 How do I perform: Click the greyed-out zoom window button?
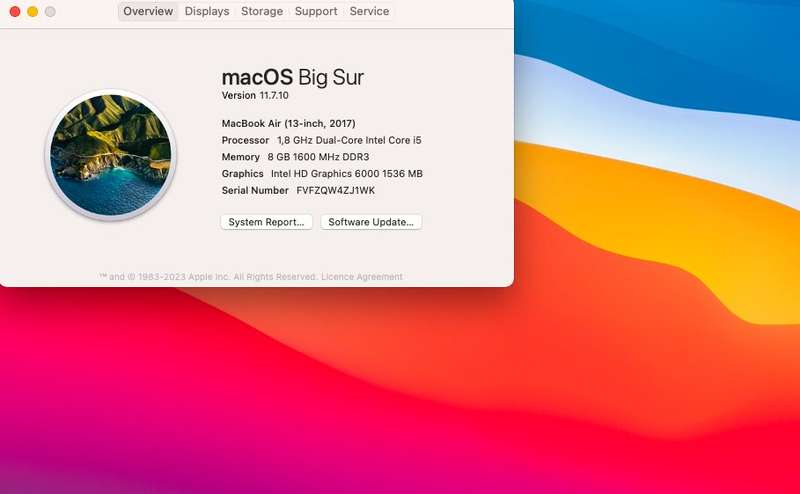pyautogui.click(x=50, y=12)
